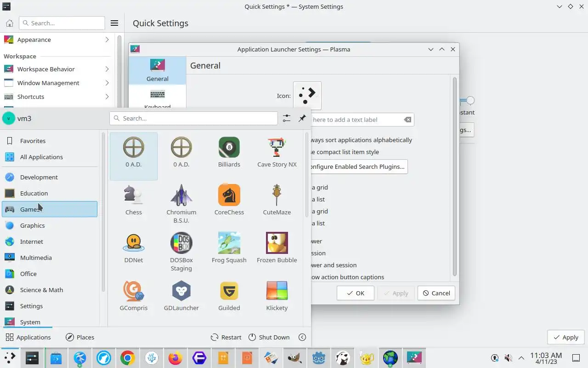Click the launcher configure sliders icon

(x=287, y=118)
